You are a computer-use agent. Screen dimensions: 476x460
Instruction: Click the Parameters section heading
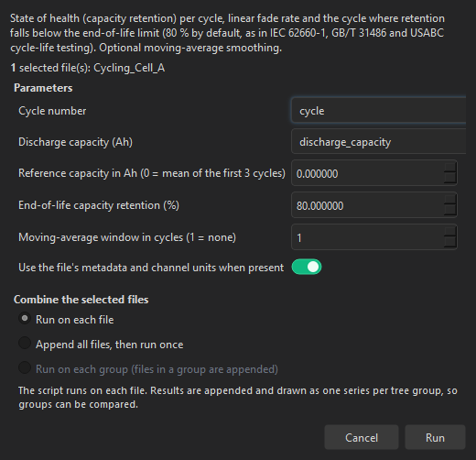pos(43,88)
